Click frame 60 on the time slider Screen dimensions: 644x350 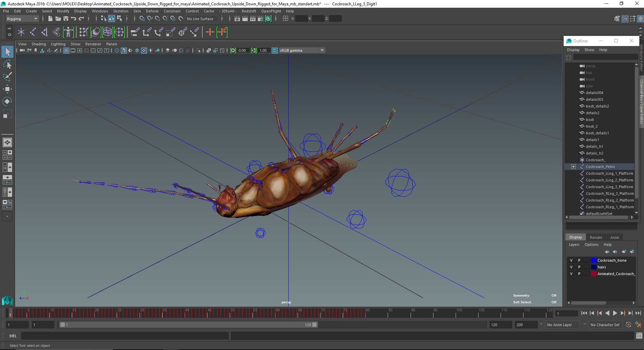pos(276,313)
